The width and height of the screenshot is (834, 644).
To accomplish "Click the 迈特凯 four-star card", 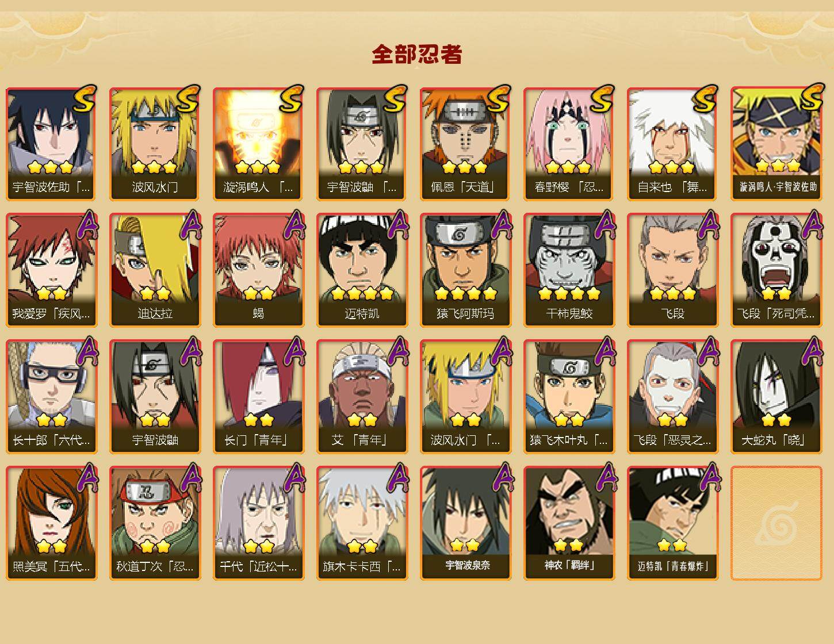I will click(362, 270).
